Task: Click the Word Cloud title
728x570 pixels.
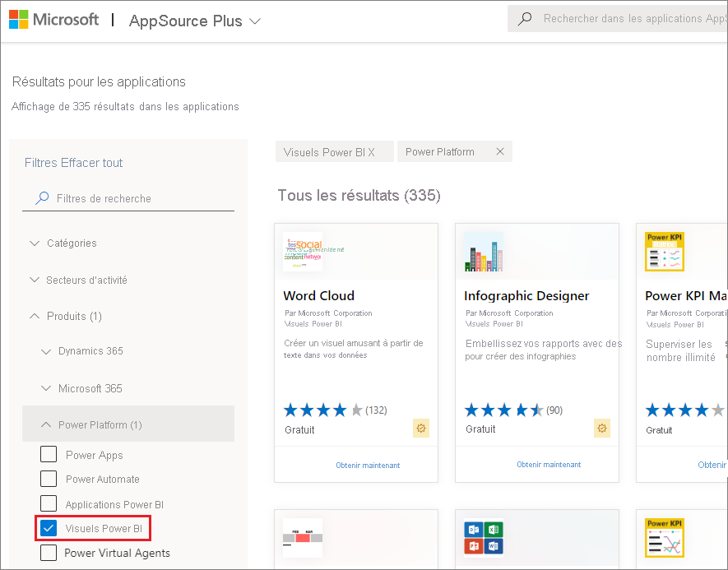Action: coord(319,295)
